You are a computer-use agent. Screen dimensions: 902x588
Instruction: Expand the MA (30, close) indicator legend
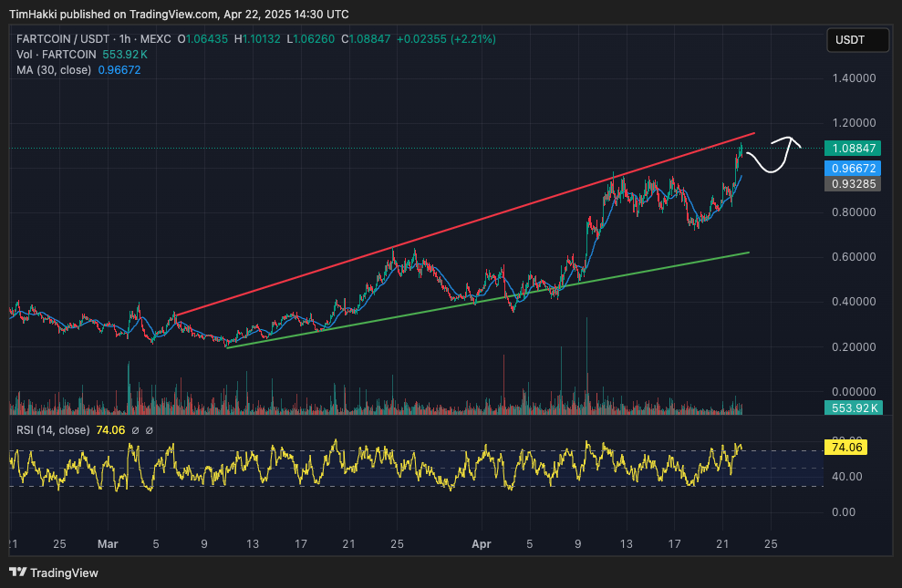53,70
